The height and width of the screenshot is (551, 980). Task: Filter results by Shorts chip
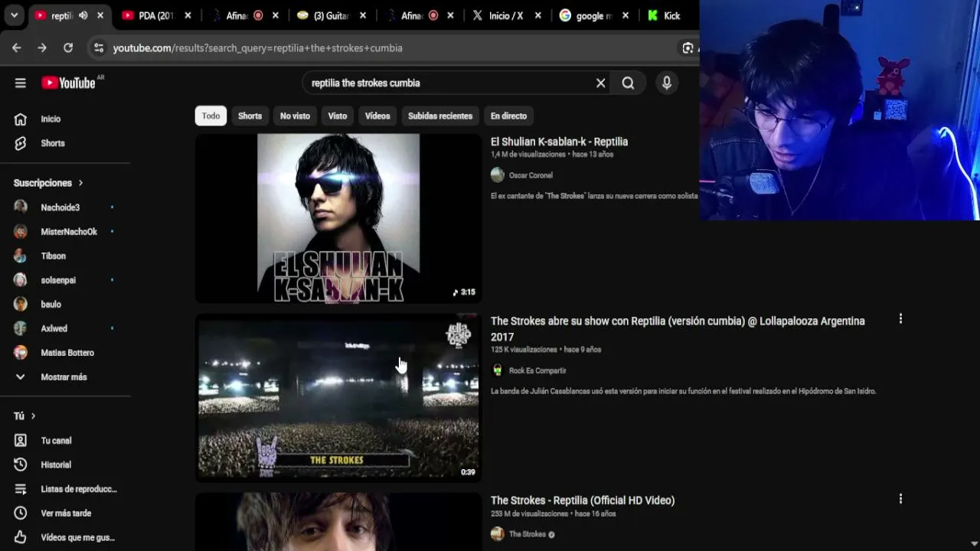(x=250, y=116)
